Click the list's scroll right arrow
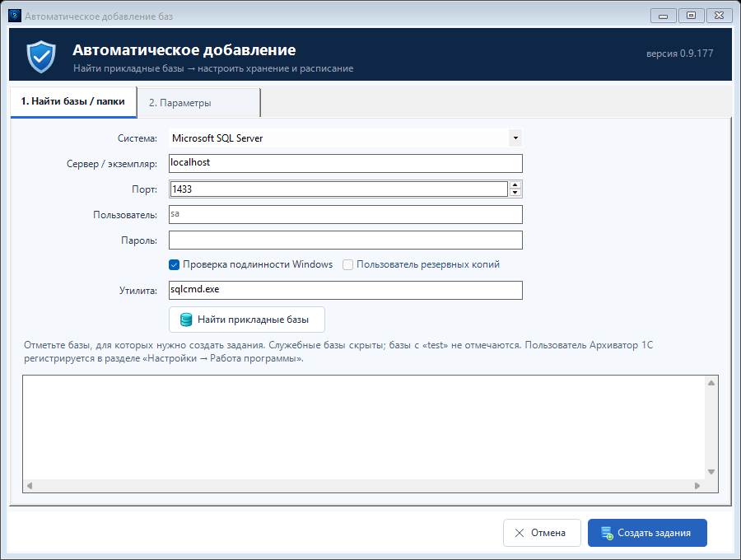741x560 pixels. pos(697,486)
